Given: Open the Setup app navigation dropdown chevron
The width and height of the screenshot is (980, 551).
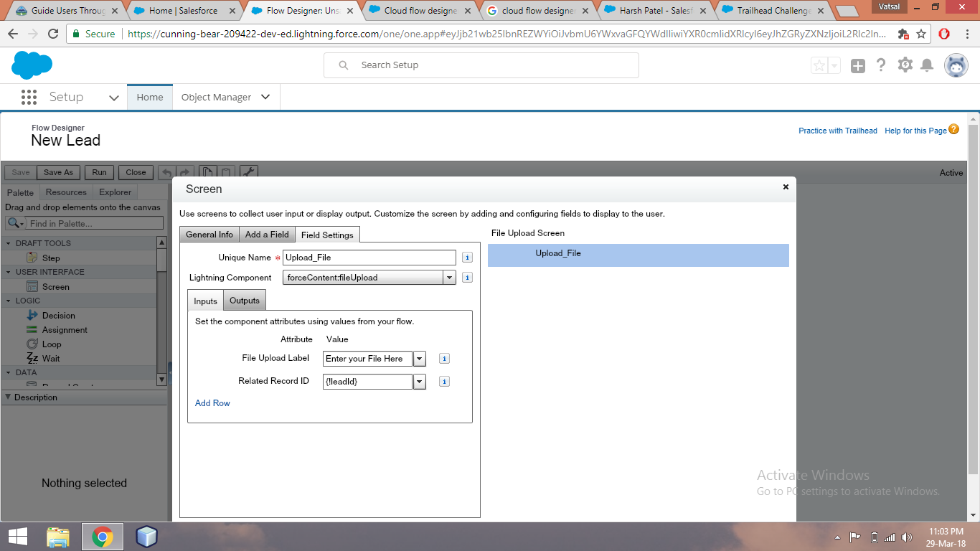Looking at the screenshot, I should tap(114, 98).
